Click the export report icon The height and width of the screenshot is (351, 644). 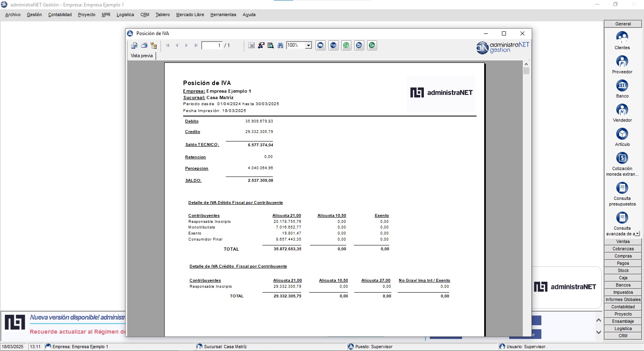pos(134,46)
